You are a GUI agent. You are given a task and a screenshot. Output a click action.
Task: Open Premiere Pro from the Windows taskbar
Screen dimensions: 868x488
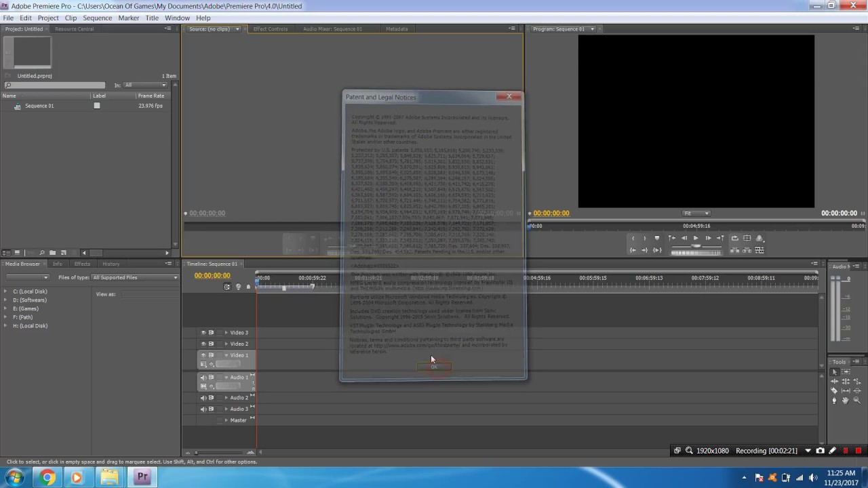tap(142, 477)
